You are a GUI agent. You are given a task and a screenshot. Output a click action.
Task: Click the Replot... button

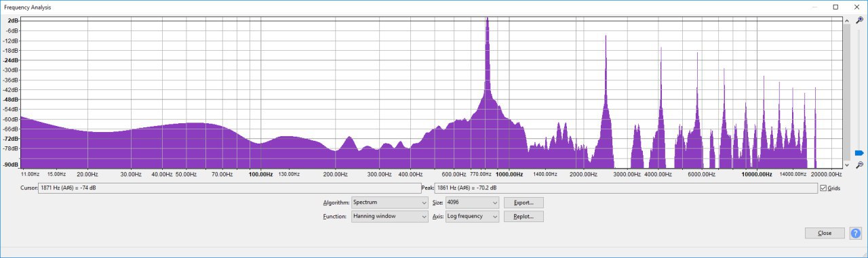[524, 217]
